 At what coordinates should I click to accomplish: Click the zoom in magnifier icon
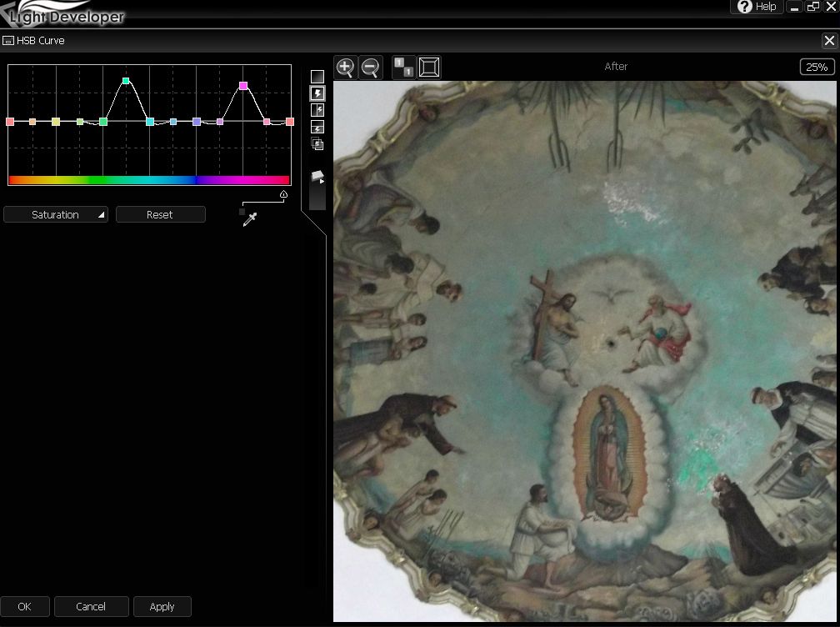345,68
